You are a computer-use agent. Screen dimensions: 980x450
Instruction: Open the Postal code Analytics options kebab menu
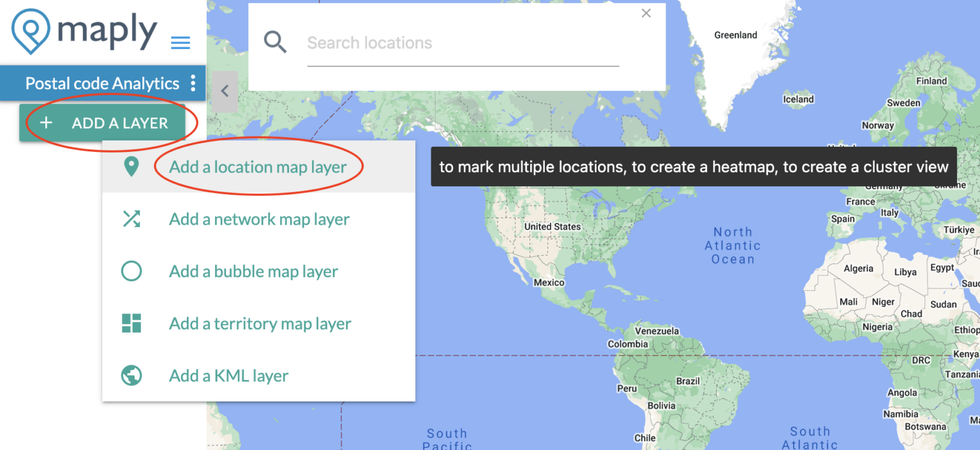pyautogui.click(x=194, y=83)
